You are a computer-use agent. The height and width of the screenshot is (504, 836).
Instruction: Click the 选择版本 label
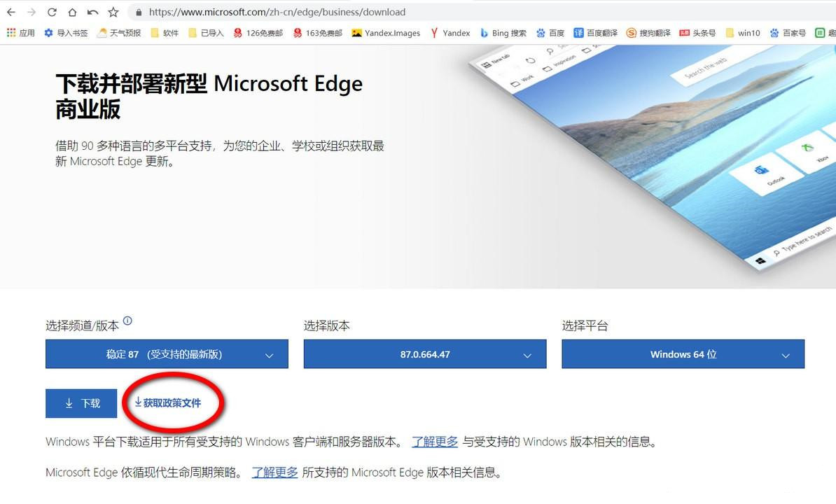(327, 326)
